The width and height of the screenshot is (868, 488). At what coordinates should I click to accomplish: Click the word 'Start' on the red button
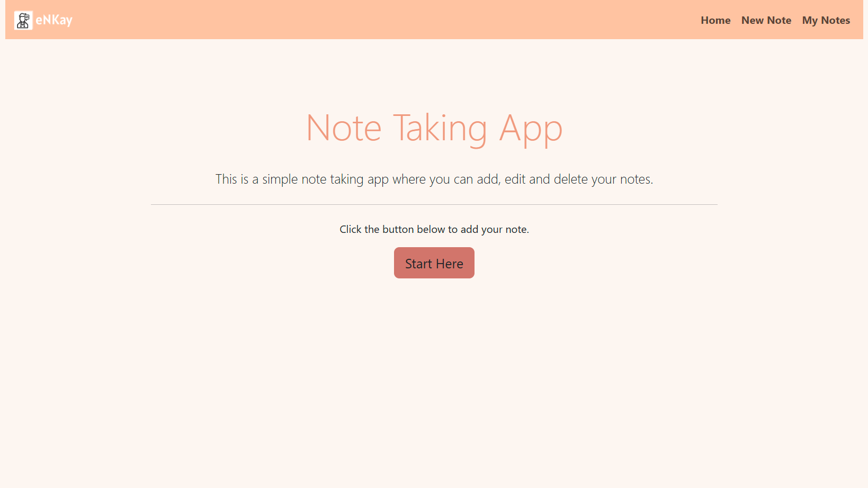click(x=419, y=264)
